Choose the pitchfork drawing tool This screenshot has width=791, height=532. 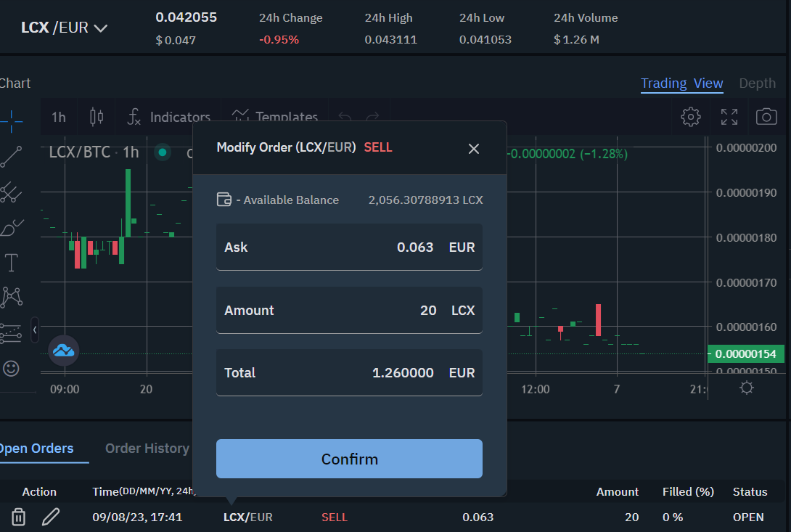(11, 192)
